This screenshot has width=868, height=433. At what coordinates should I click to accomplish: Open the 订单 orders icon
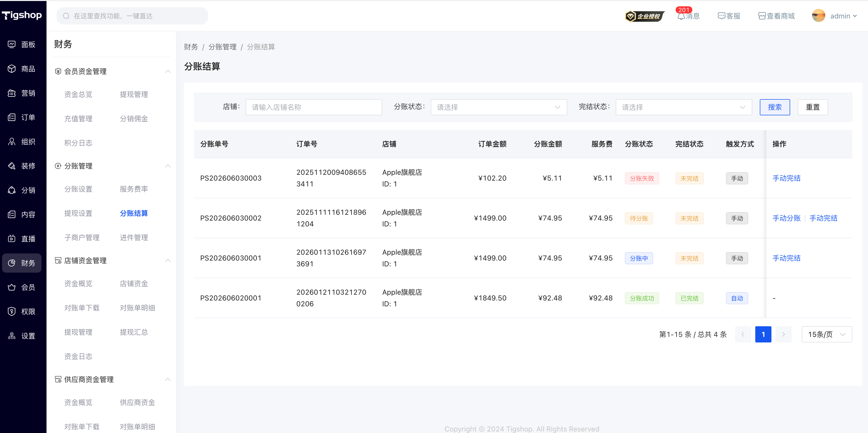(12, 117)
